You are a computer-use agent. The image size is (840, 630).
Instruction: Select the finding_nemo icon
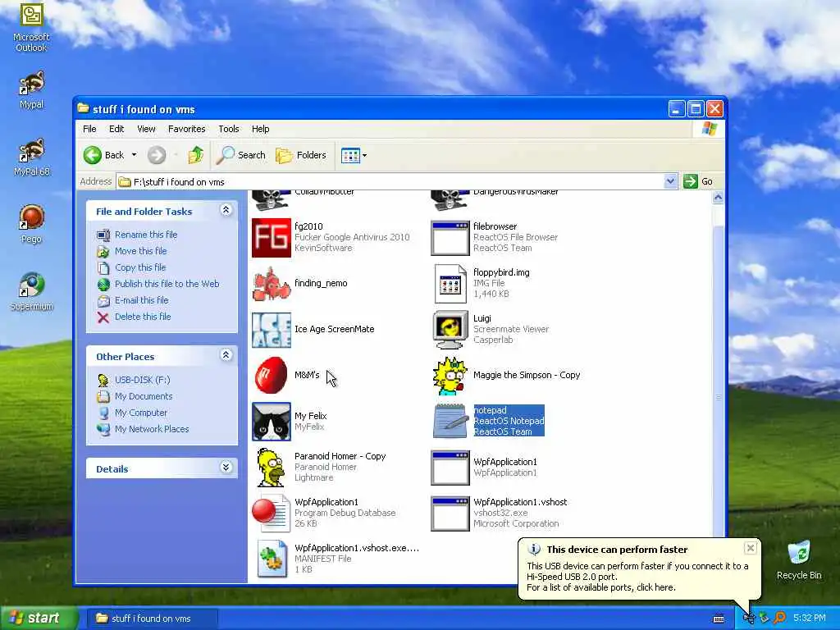(271, 283)
